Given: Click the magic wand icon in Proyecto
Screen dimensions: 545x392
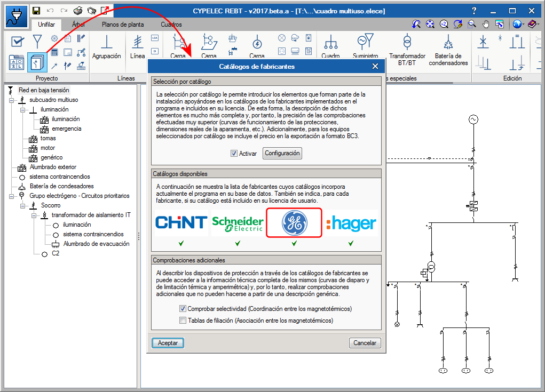Looking at the screenshot, I should coord(54,66).
